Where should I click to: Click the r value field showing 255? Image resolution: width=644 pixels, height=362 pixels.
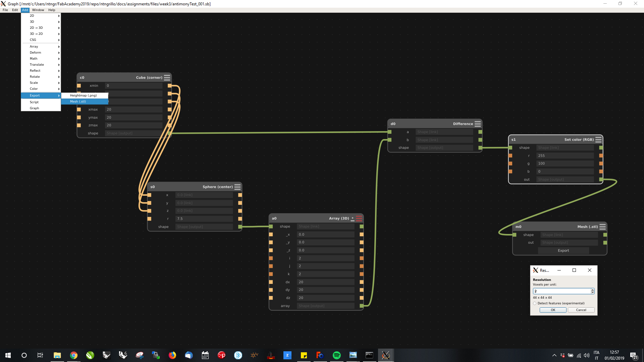coord(565,156)
